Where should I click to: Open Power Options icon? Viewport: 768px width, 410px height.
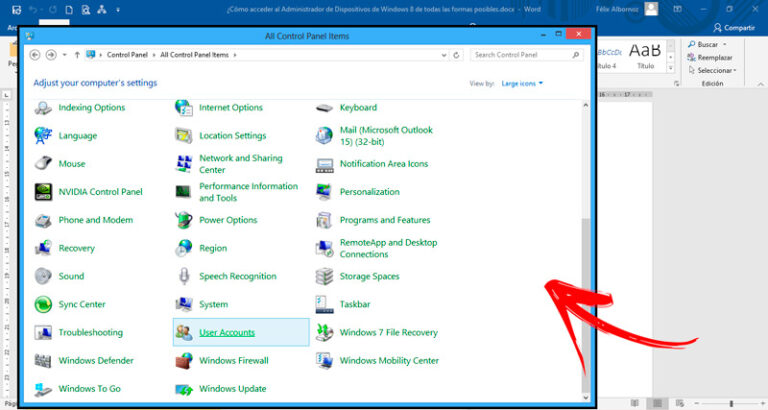184,220
